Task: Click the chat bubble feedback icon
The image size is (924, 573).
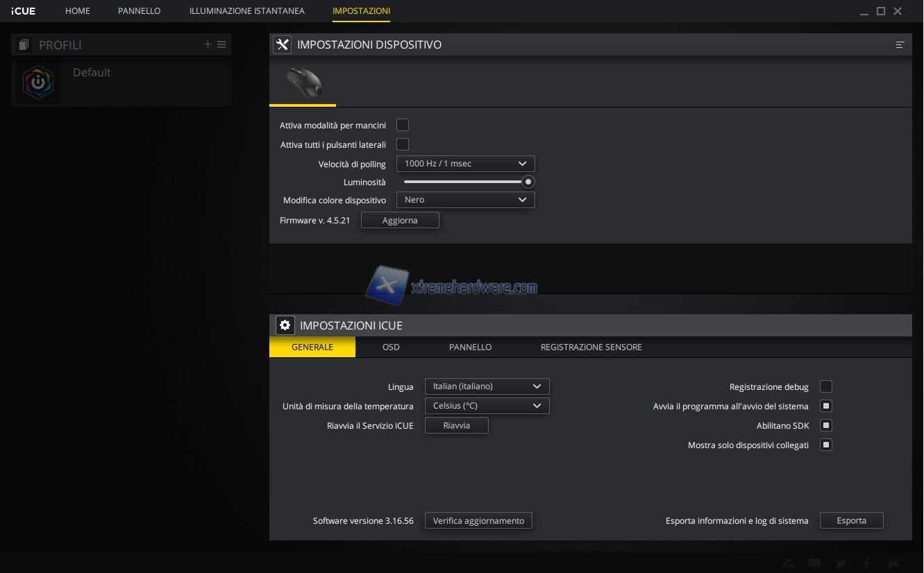Action: coord(814,563)
